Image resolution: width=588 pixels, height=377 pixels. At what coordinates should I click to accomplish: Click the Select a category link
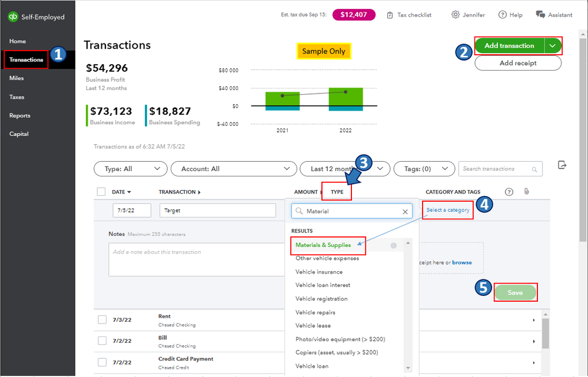point(448,210)
